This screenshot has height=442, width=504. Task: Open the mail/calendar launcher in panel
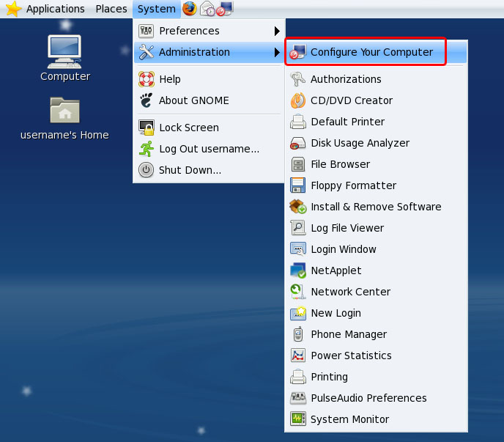207,9
